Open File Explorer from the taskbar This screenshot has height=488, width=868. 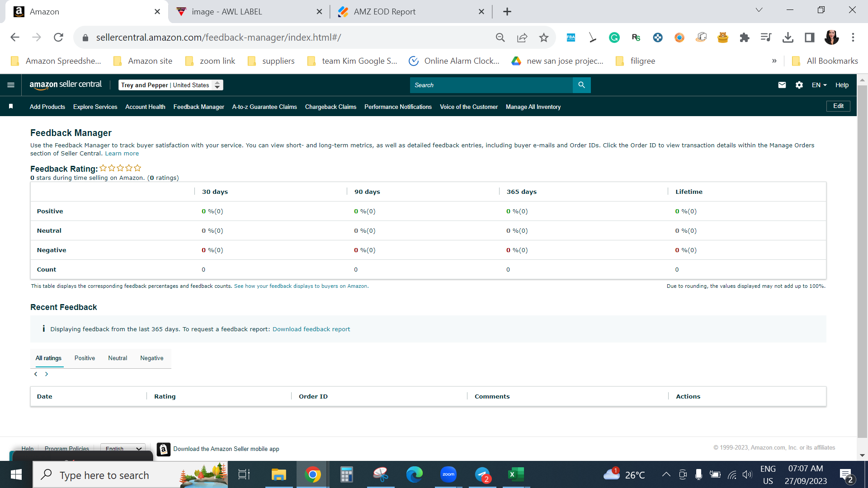(278, 474)
